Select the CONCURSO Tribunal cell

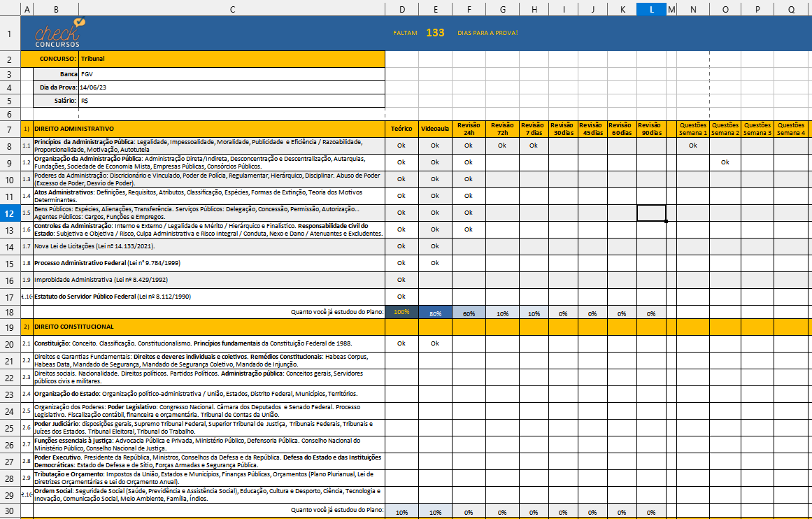point(232,59)
